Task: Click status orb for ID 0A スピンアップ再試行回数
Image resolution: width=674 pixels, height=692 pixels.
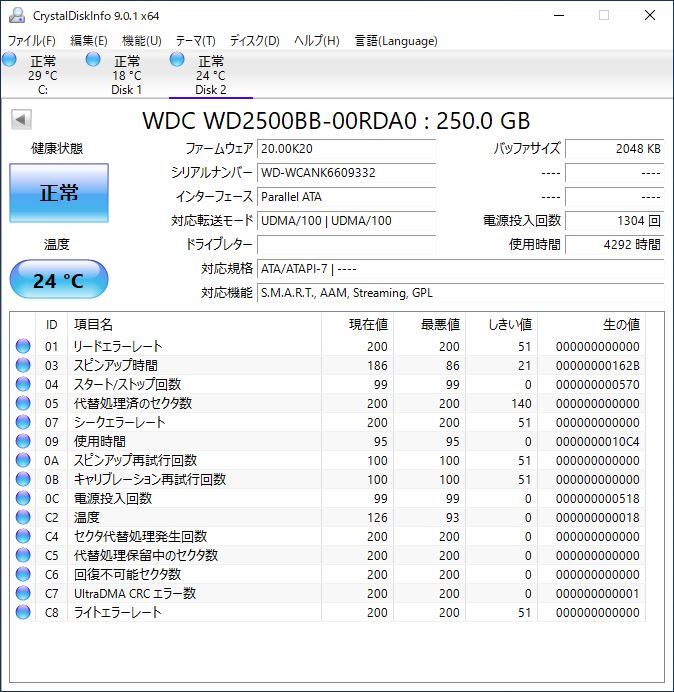Action: pos(23,460)
